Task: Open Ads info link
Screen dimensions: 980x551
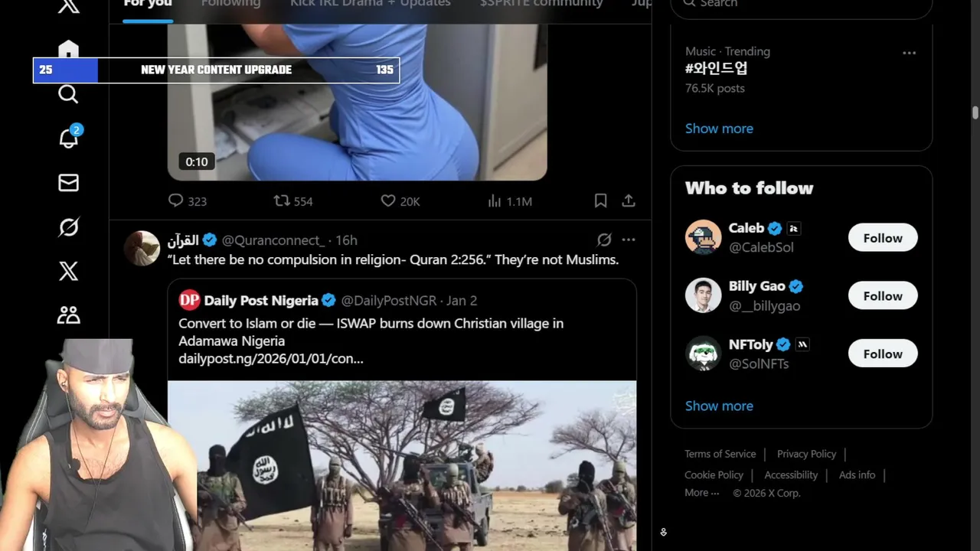Action: 857,474
